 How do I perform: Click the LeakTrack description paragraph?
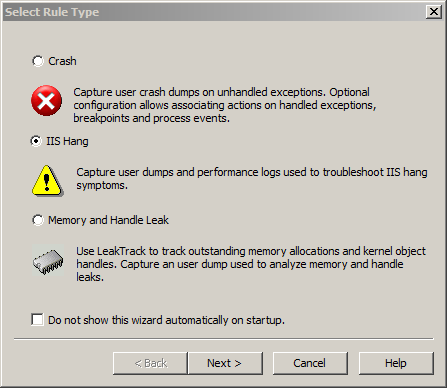(x=251, y=264)
